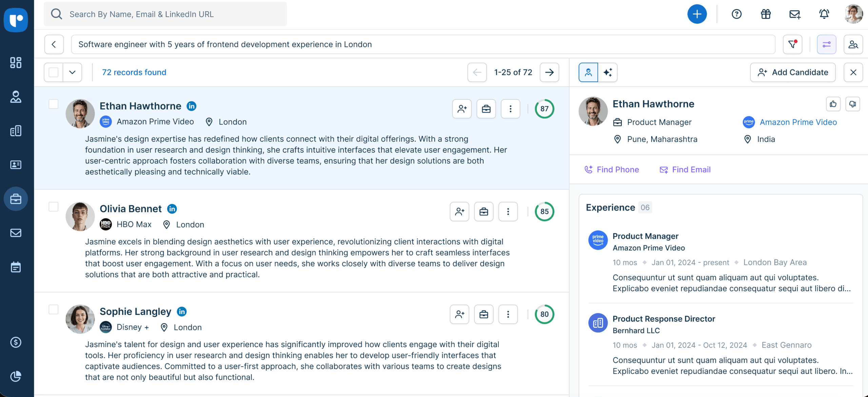Tick the select-all records checkbox
This screenshot has width=868, height=397.
click(54, 72)
